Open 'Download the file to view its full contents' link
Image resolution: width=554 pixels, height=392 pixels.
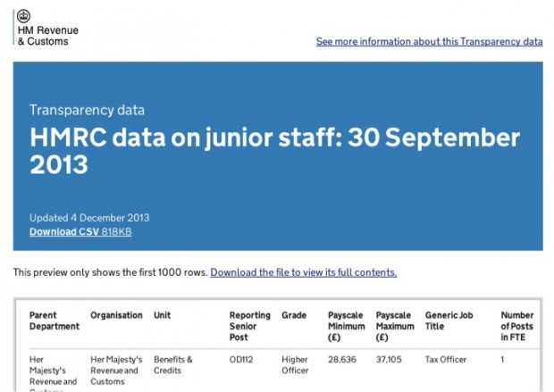304,272
